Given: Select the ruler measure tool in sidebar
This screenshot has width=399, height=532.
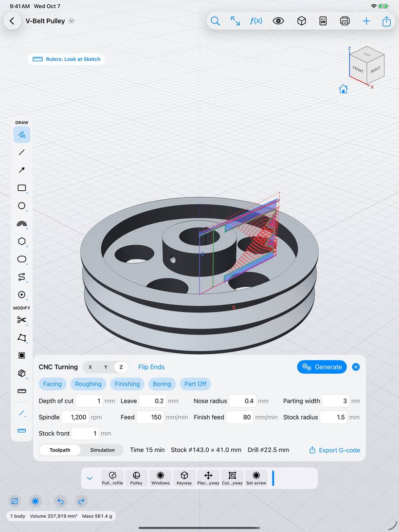Looking at the screenshot, I should tap(22, 391).
